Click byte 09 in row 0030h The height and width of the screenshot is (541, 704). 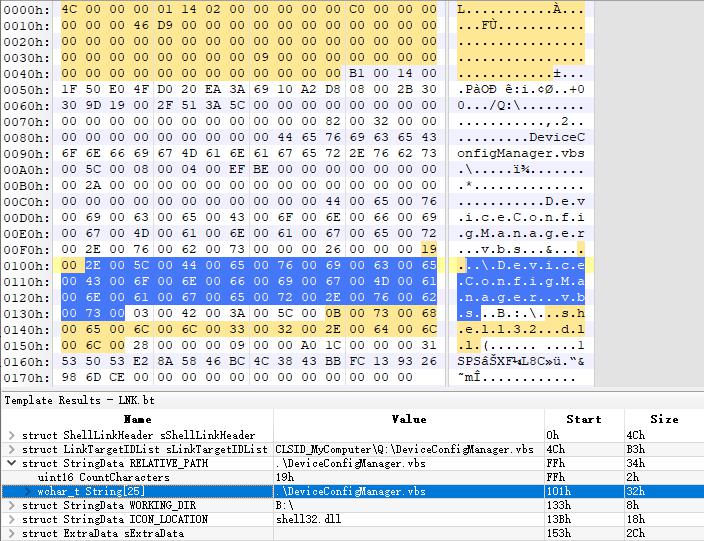[261, 57]
